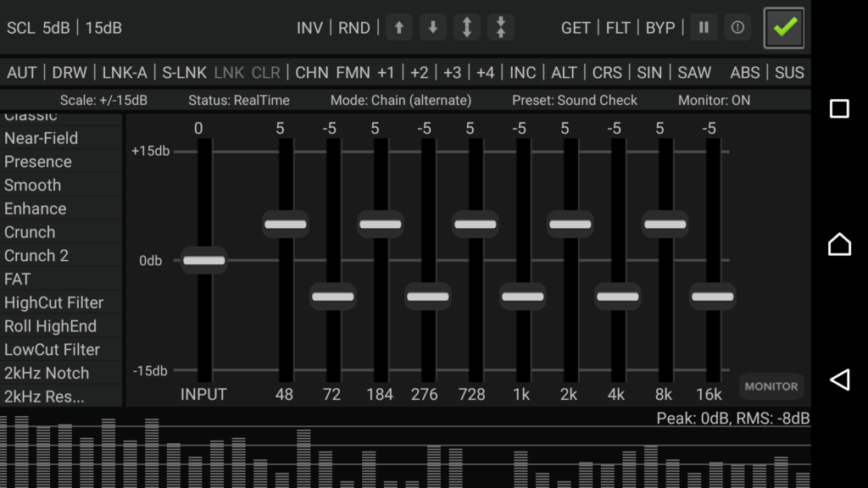Screen dimensions: 868x488
Task: Open the info icon near the top right
Action: click(x=737, y=27)
